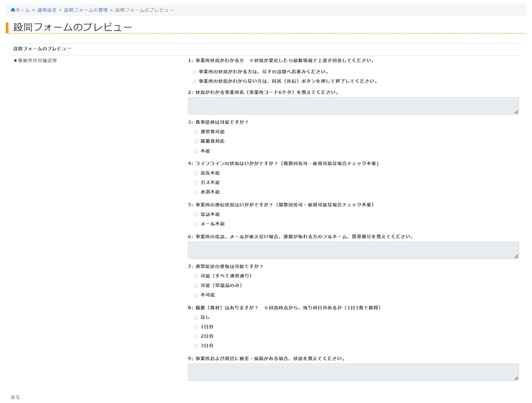This screenshot has height=403, width=532.
Task: Check the 電気不能 checkbox
Action: pyautogui.click(x=196, y=173)
